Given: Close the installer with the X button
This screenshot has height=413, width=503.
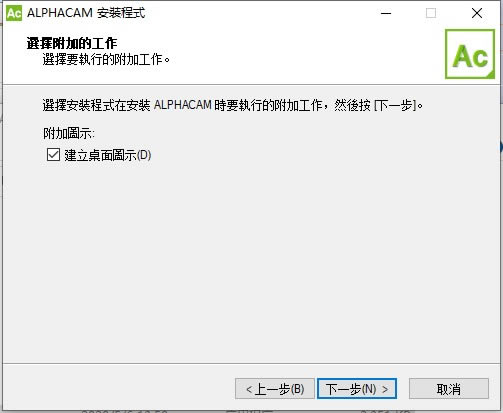Looking at the screenshot, I should (x=477, y=13).
